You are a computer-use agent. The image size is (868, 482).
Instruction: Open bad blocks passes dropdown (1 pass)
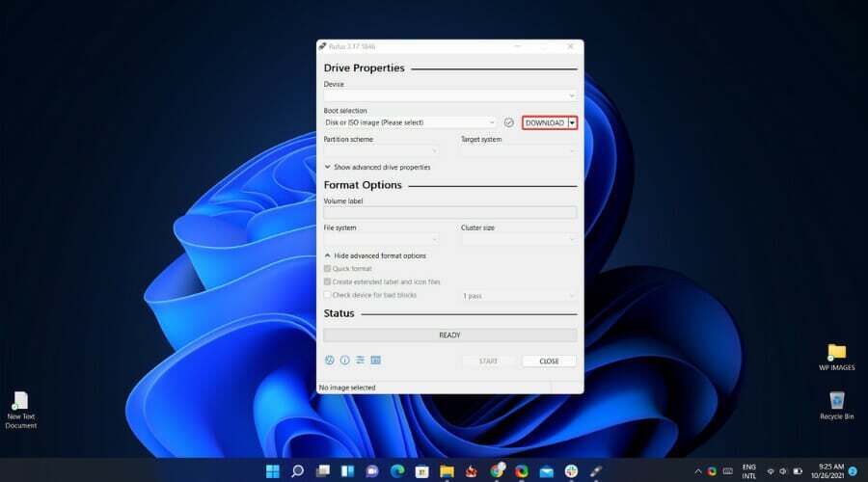click(x=519, y=296)
